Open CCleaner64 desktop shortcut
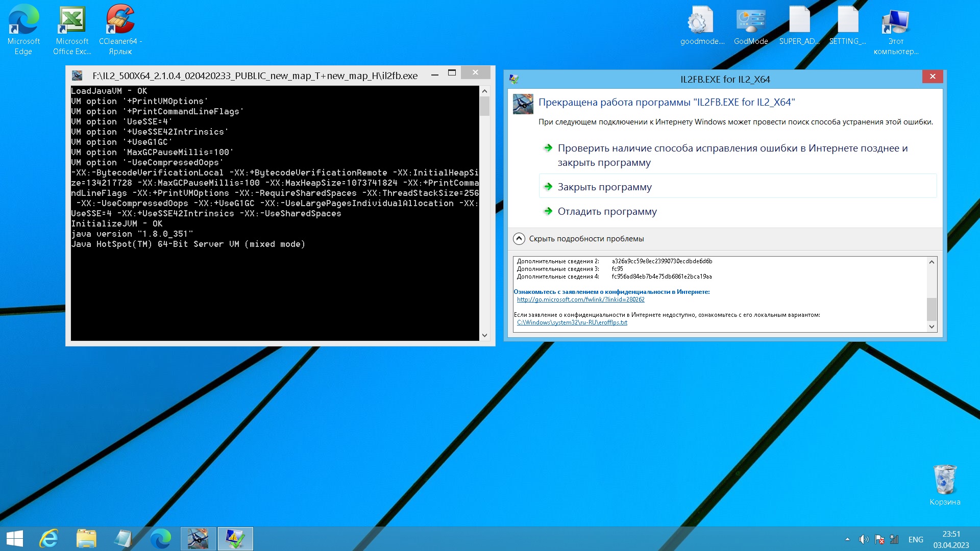The width and height of the screenshot is (980, 551). (x=120, y=30)
